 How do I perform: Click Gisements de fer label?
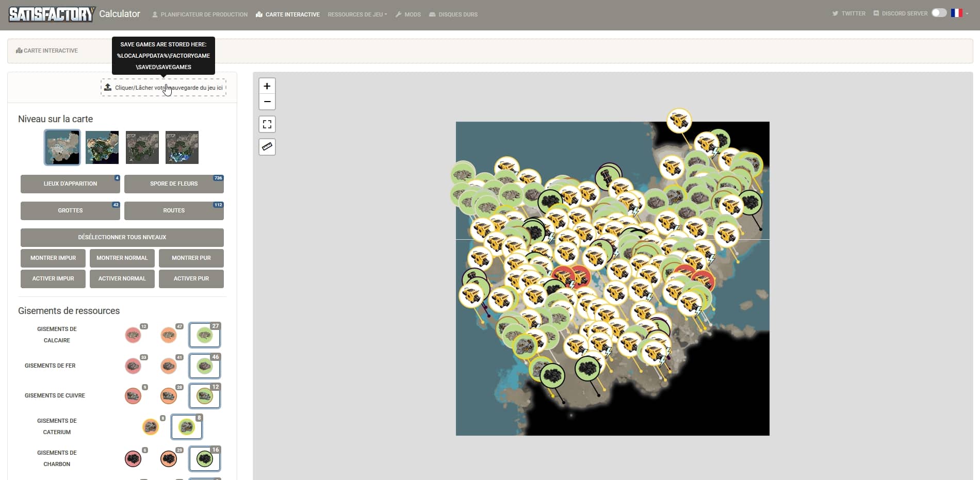tap(50, 366)
